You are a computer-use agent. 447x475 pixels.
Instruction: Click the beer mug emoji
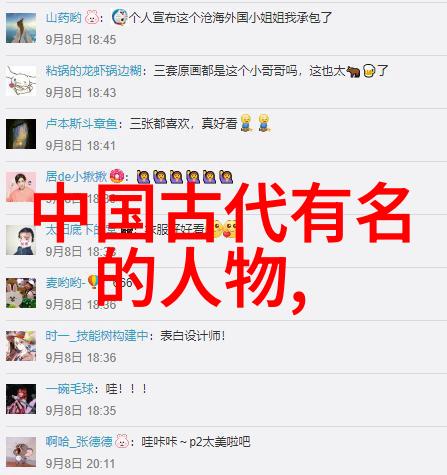pos(369,71)
